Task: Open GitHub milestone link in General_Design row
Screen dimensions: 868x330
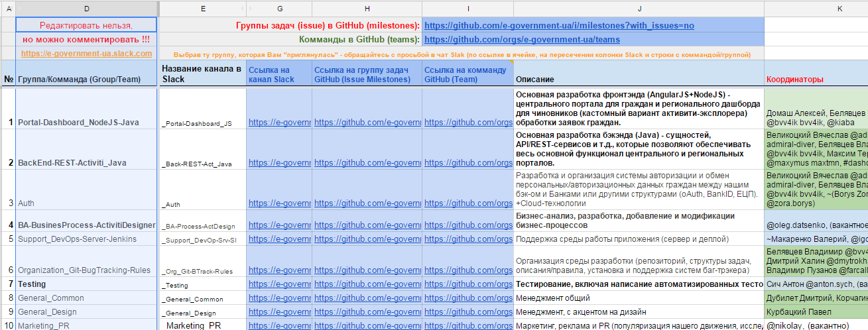Action: pos(367,312)
